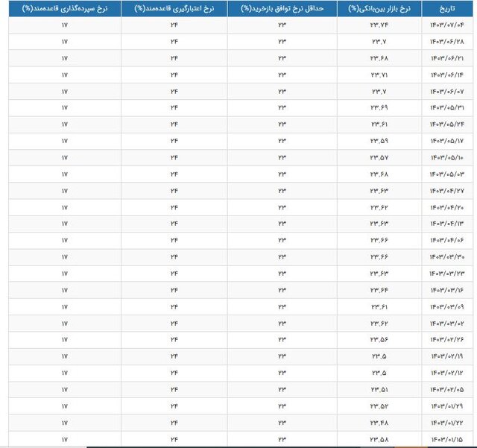
Task: Click repo rate 23 in the 1403/07/04 row
Action: click(282, 25)
